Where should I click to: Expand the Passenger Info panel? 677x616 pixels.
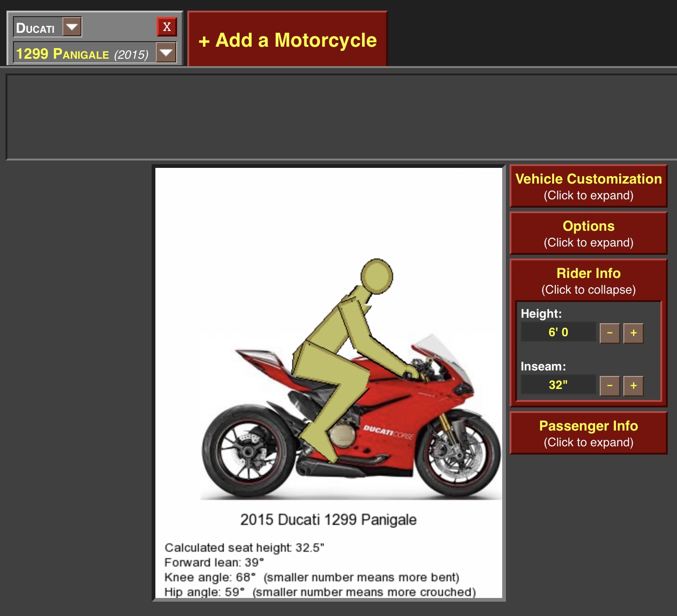pos(588,433)
